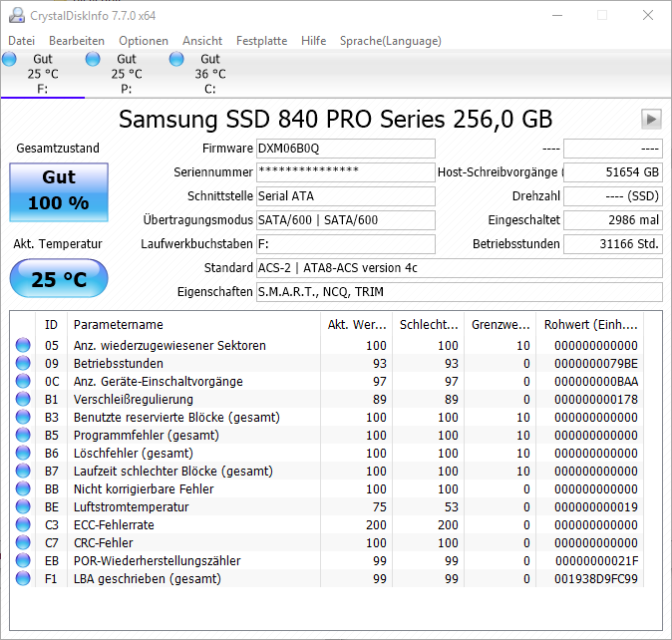Image resolution: width=672 pixels, height=640 pixels.
Task: Click the ID column header
Action: pyautogui.click(x=51, y=325)
